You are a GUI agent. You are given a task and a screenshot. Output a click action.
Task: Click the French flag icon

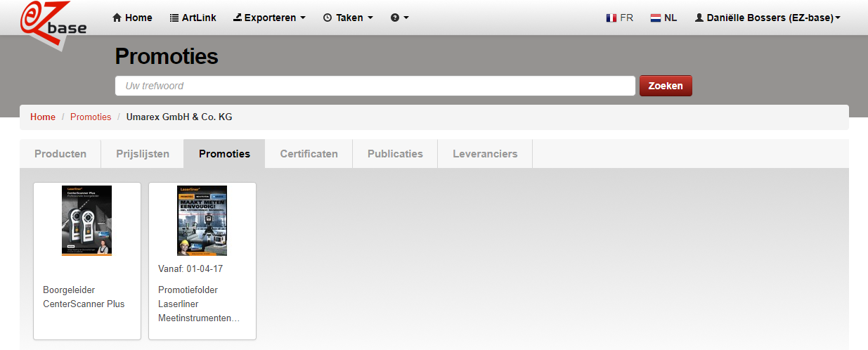pos(611,18)
